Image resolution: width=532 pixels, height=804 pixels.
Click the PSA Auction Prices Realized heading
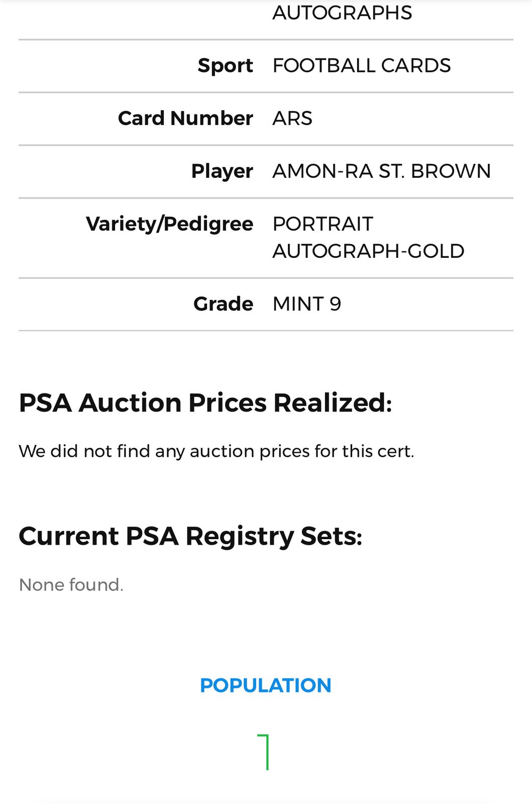(205, 403)
